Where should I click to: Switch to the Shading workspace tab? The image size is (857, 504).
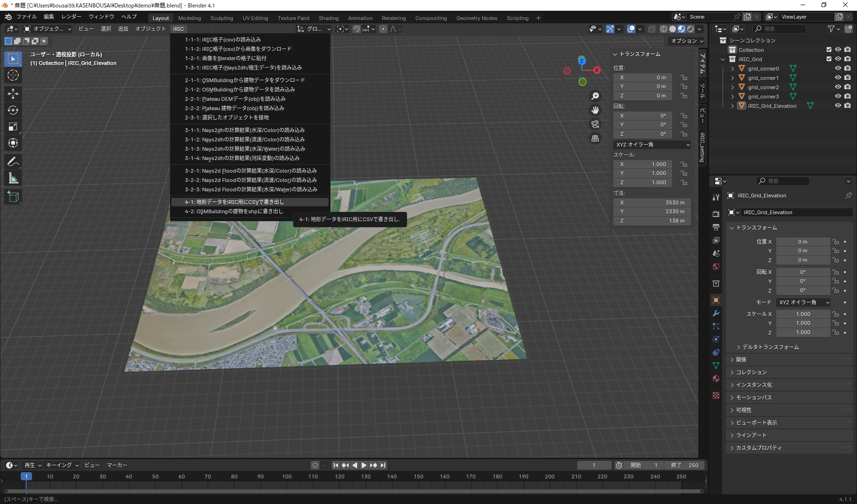tap(328, 18)
